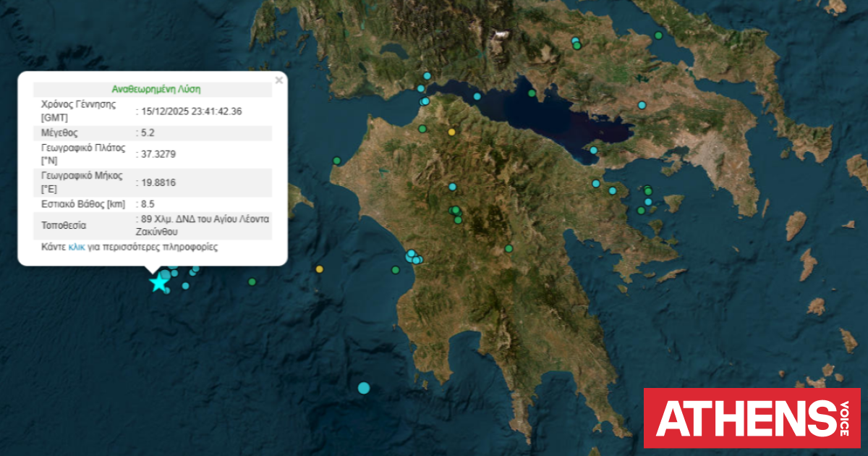Open the 'κλικ' more information link
Image resolution: width=868 pixels, height=456 pixels.
tap(77, 247)
